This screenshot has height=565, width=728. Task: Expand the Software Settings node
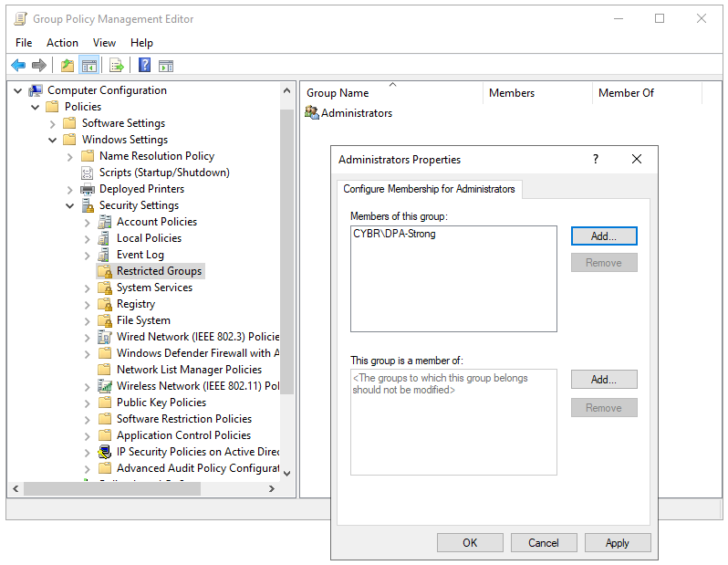pos(53,123)
